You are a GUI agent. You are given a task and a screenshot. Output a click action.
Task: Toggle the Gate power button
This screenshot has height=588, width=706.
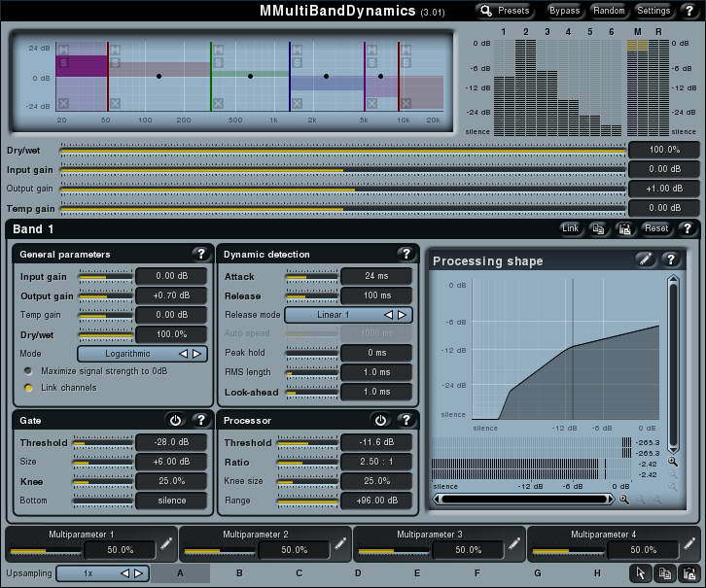pos(175,421)
